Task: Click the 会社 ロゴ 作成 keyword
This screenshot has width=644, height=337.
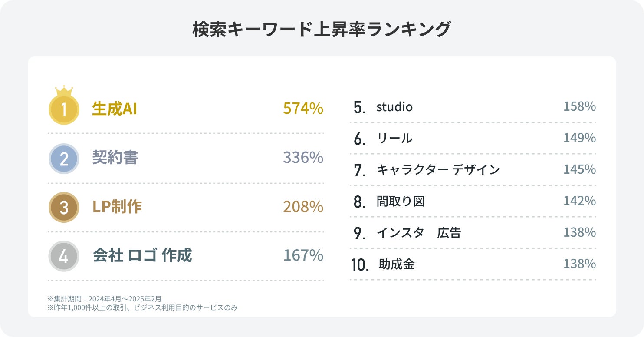Action: 142,256
